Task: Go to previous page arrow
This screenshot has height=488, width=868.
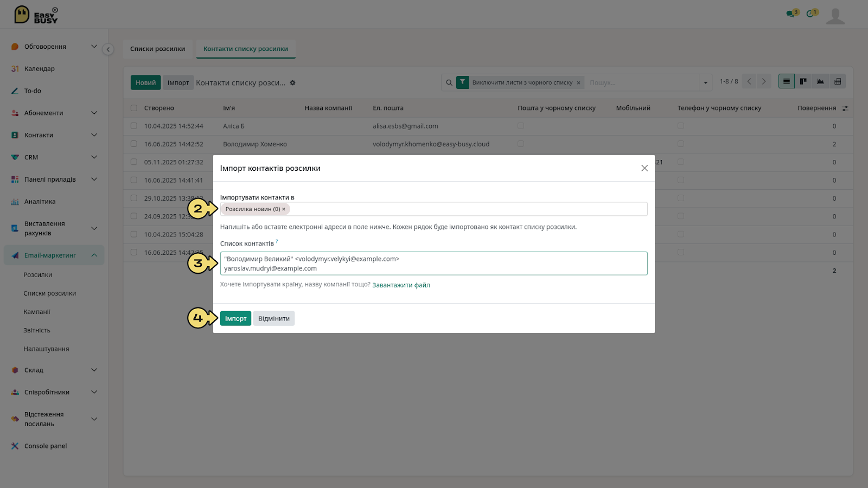Action: (749, 81)
